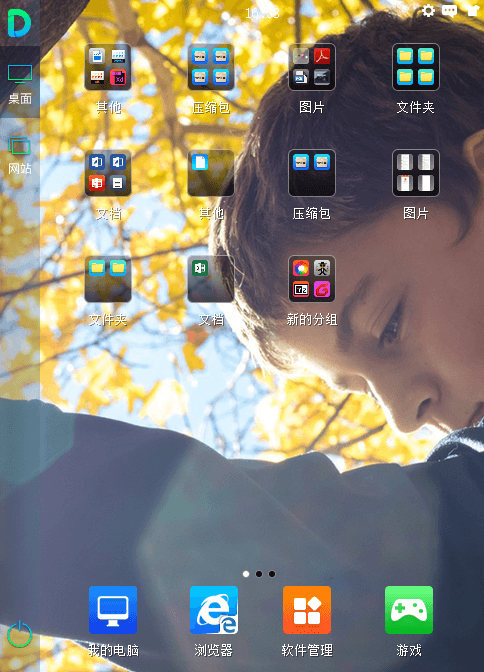Select the third page indicator dot
The image size is (484, 672).
pos(272,574)
